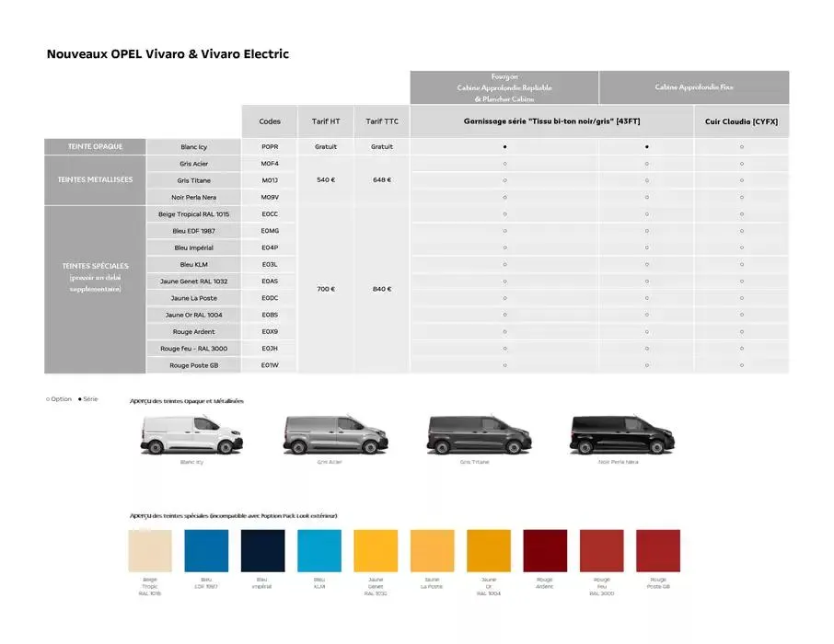Pick the Bleu EDF 1987 swatch
This screenshot has height=644, width=834.
click(206, 550)
